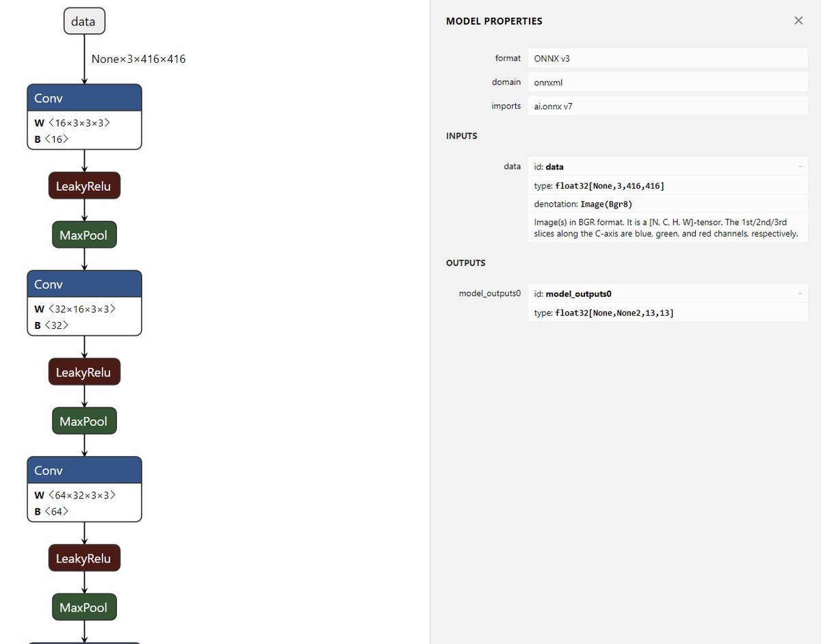
Task: Click the MODEL PROPERTIES heading
Action: coord(494,21)
